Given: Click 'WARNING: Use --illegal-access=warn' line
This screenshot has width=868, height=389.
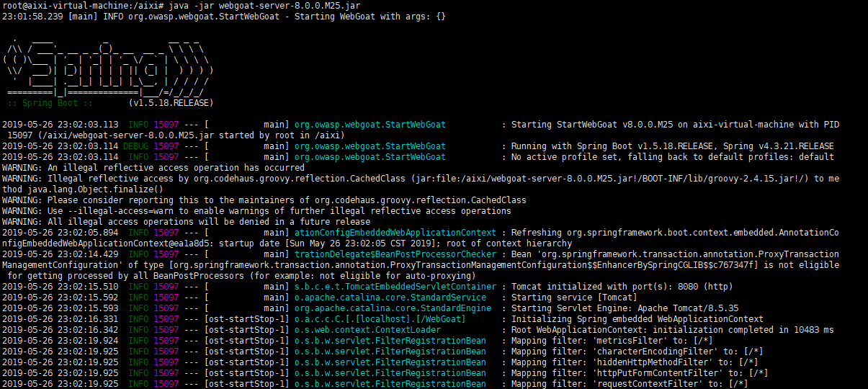Looking at the screenshot, I should (x=256, y=211).
